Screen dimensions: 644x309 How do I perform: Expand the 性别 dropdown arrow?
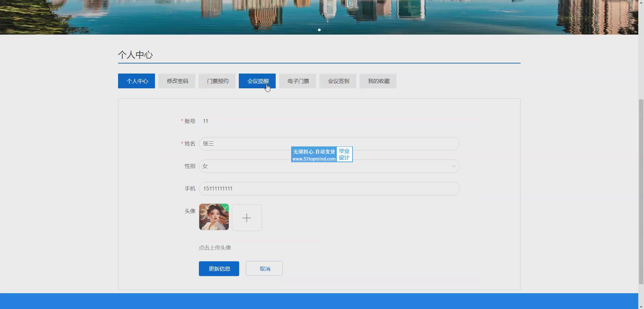pos(453,166)
